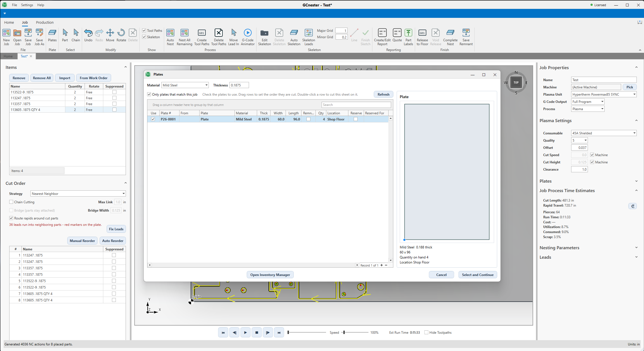
Task: Run Auto Nest from the ribbon
Action: coord(170,37)
